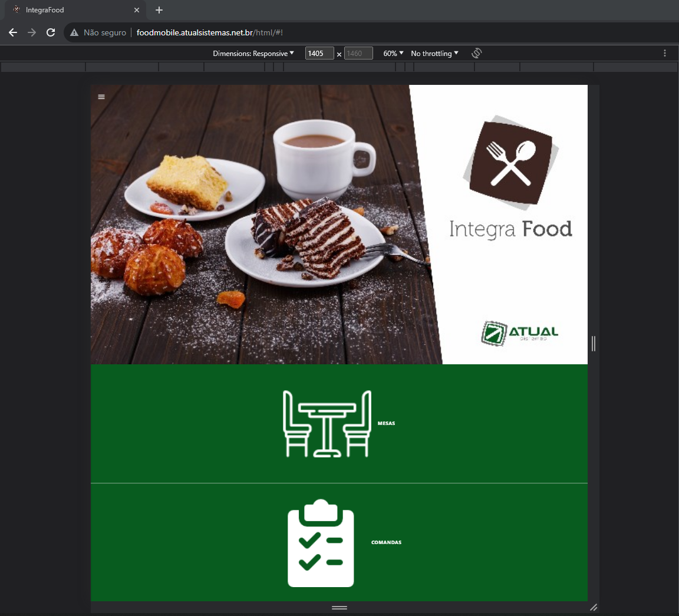The width and height of the screenshot is (679, 616).
Task: Click the address bar URL
Action: pos(210,32)
